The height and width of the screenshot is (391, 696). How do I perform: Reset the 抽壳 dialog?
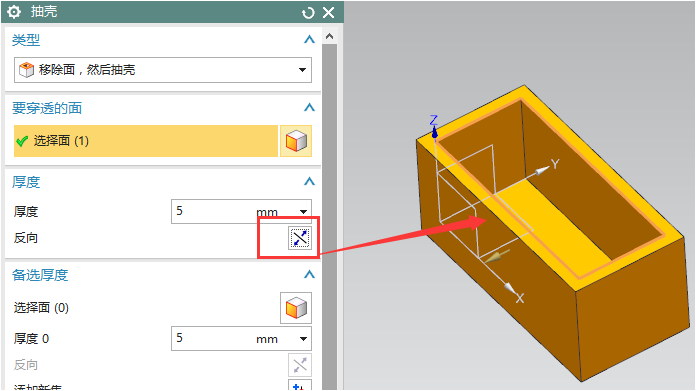tap(308, 12)
